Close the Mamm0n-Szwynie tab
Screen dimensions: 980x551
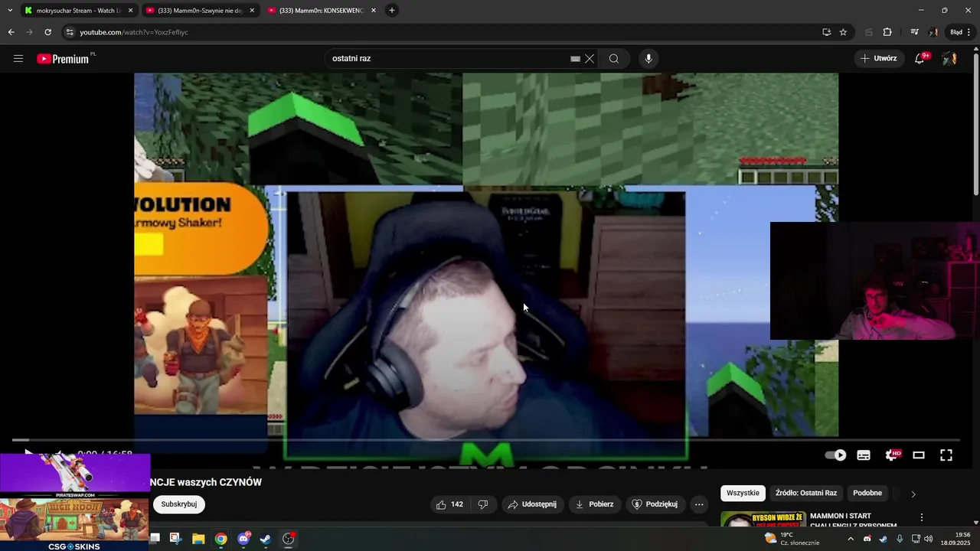pyautogui.click(x=252, y=11)
